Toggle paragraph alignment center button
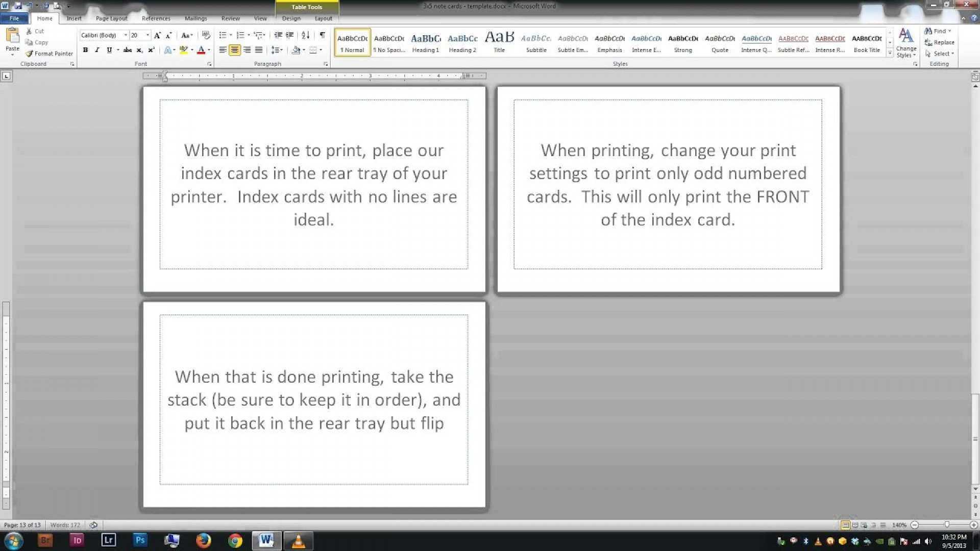This screenshot has width=980, height=551. coord(234,50)
